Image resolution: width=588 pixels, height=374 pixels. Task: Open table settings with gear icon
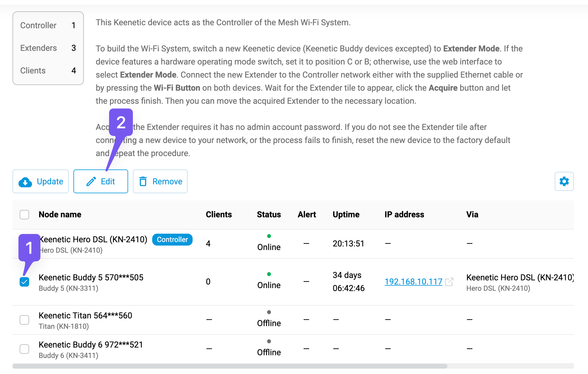tap(564, 181)
